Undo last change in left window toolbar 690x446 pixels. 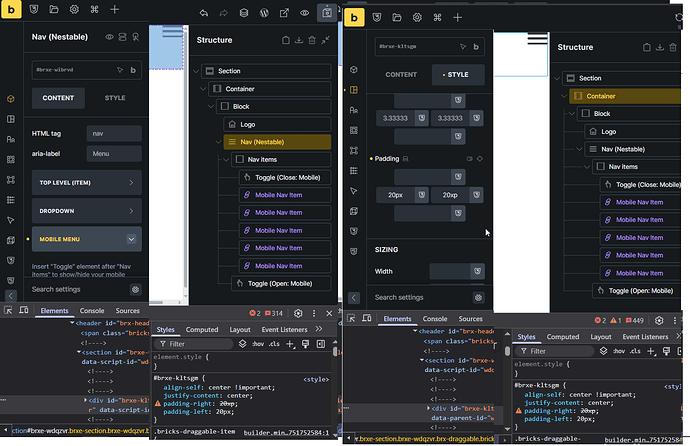pos(203,13)
